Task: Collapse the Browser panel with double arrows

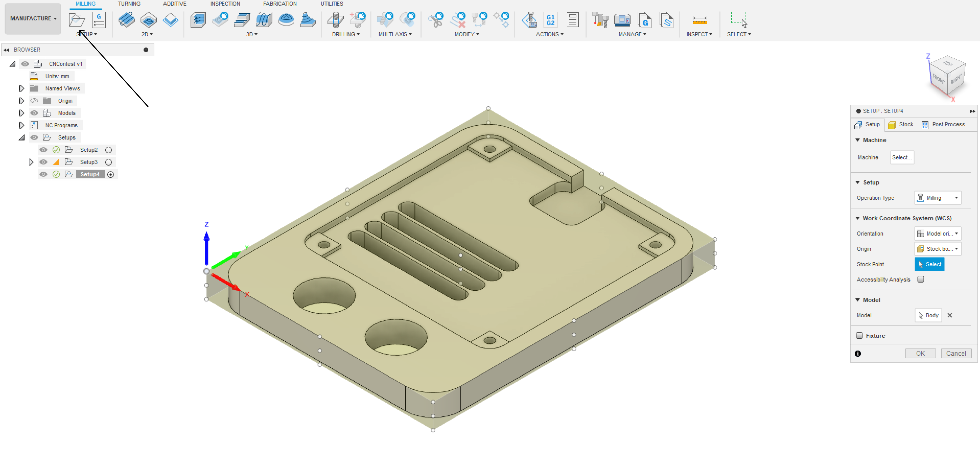Action: [6, 50]
